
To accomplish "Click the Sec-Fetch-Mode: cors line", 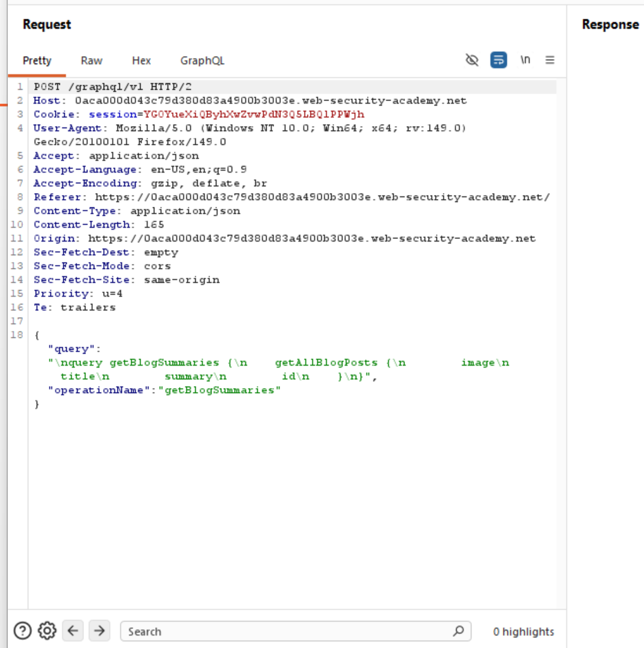I will 102,266.
